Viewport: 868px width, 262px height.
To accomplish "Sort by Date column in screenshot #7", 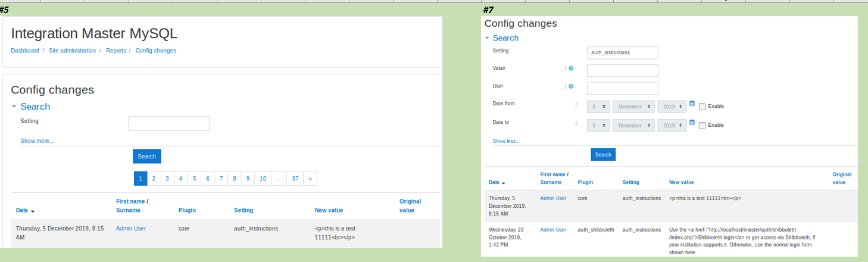I will tap(494, 182).
